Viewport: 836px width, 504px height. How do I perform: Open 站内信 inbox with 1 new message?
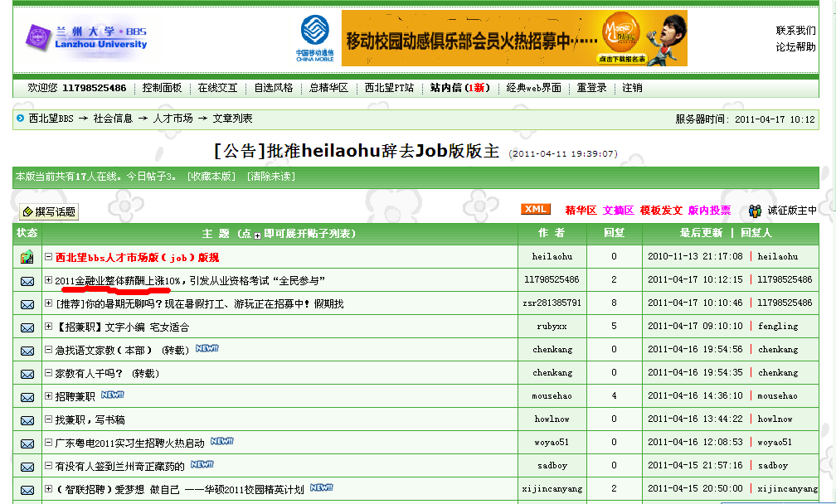[459, 88]
